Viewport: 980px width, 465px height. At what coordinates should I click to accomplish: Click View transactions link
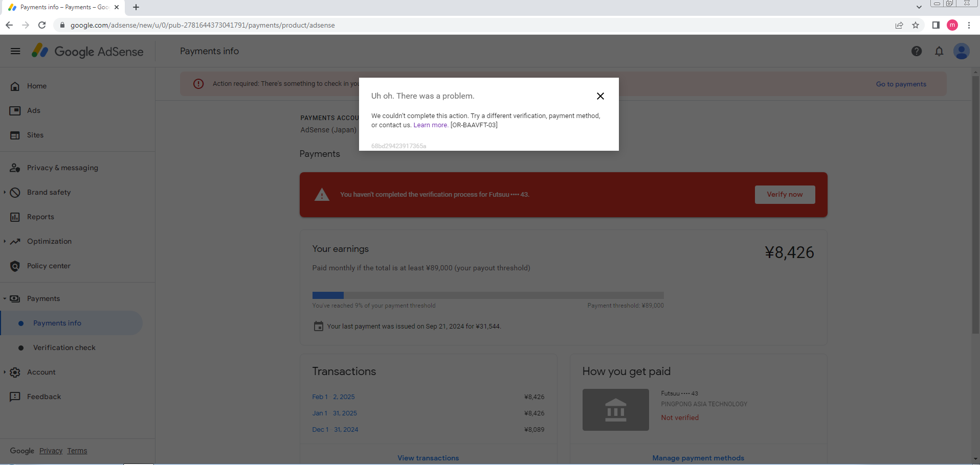click(x=428, y=458)
